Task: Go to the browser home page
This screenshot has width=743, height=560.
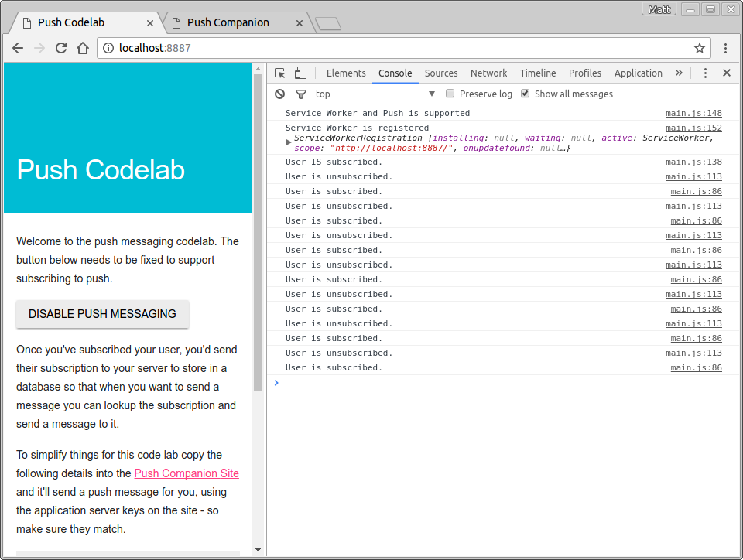Action: click(83, 48)
